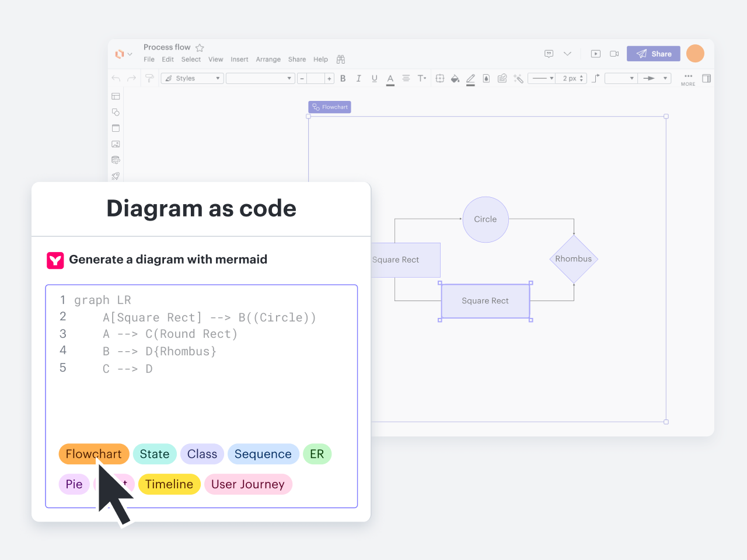Toggle the right side panel

tap(706, 78)
